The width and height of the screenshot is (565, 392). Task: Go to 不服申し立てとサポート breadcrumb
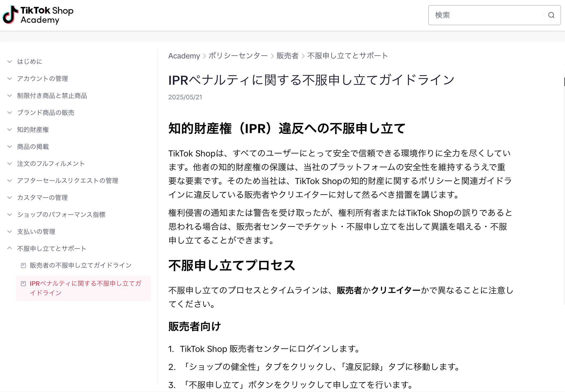point(348,56)
